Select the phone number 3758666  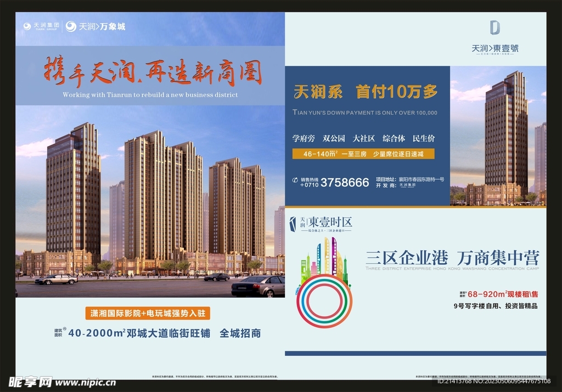[345, 183]
